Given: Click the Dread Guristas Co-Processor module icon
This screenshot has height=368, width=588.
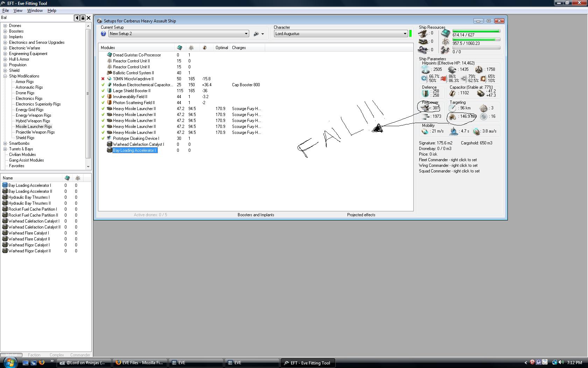Looking at the screenshot, I should 110,55.
